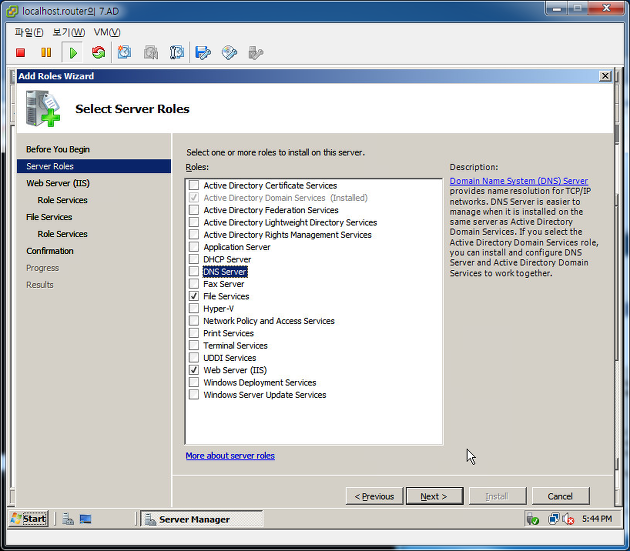Viewport: 630px width, 551px height.
Task: Uncheck the File Services role
Action: (x=194, y=296)
